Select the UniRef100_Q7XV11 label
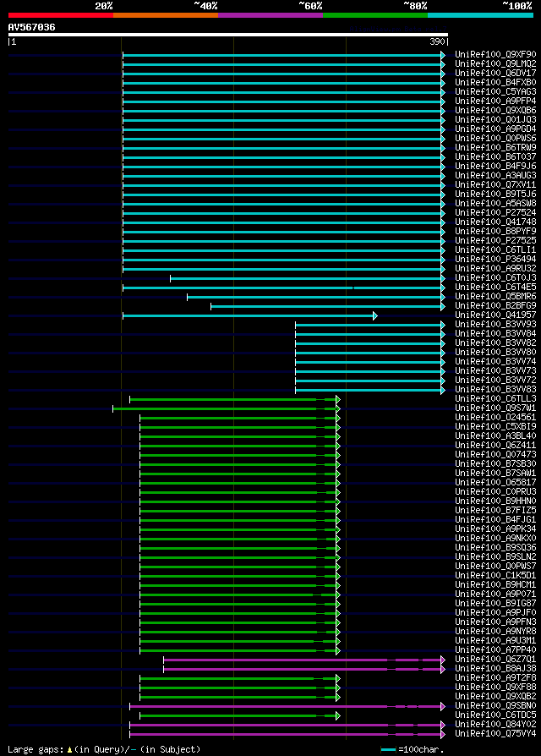This screenshot has height=756, width=541. point(495,184)
